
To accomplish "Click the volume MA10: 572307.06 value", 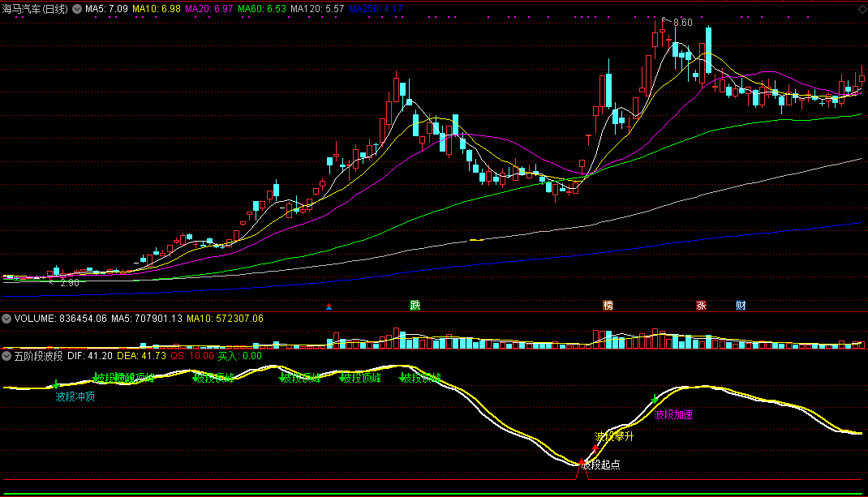I will pos(225,319).
